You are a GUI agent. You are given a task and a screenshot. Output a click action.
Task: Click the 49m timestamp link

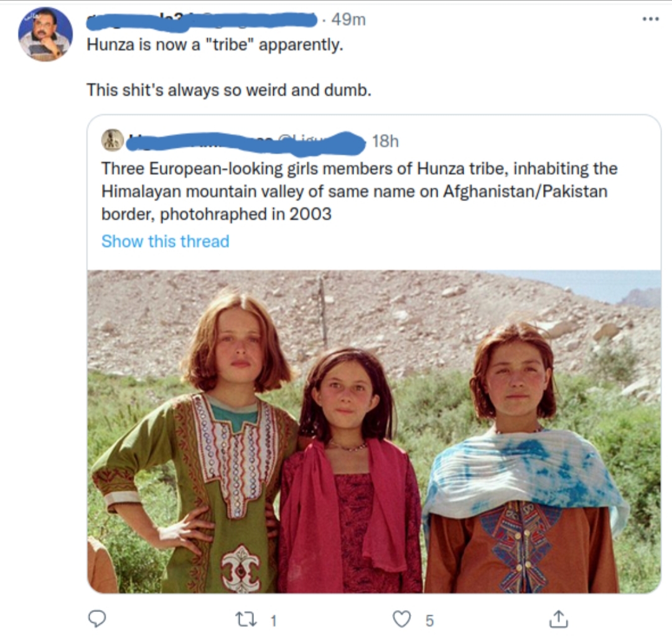point(348,19)
